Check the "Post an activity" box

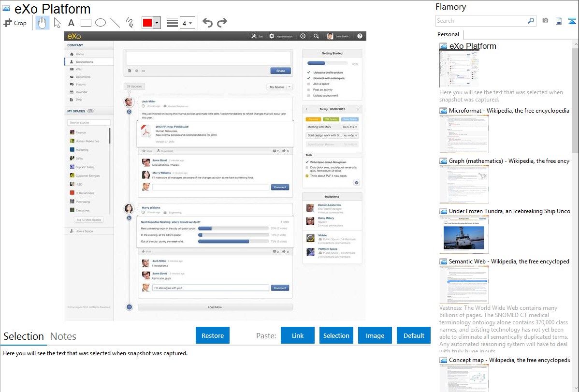[x=309, y=90]
